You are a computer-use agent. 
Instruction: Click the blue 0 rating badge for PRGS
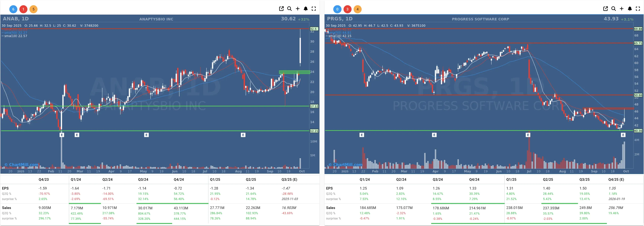click(337, 9)
